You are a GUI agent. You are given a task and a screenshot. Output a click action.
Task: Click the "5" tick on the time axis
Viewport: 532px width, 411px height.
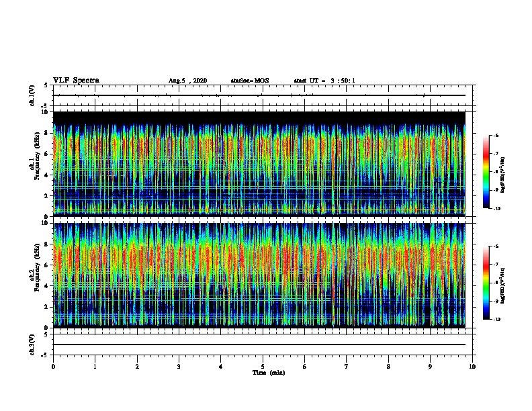tap(263, 367)
